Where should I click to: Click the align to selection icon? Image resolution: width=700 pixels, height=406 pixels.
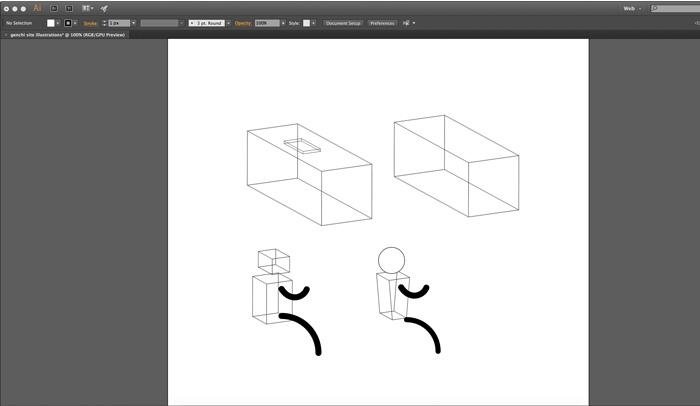(x=406, y=23)
